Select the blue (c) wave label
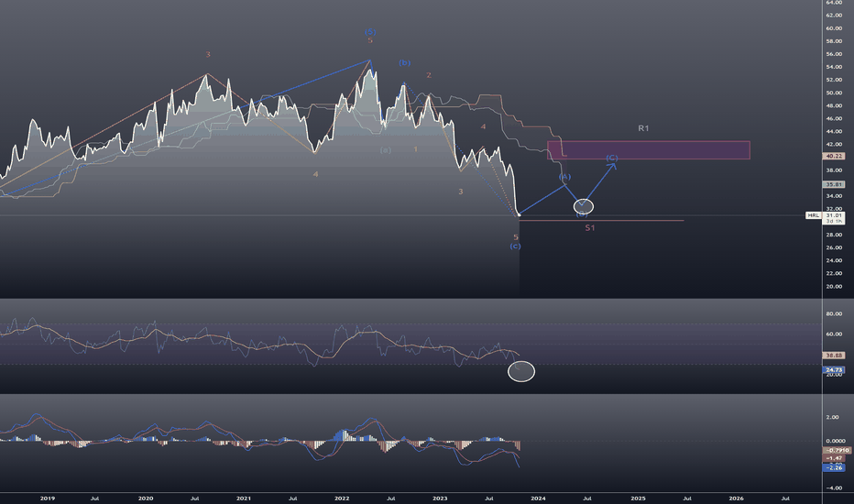The image size is (854, 504). 515,247
